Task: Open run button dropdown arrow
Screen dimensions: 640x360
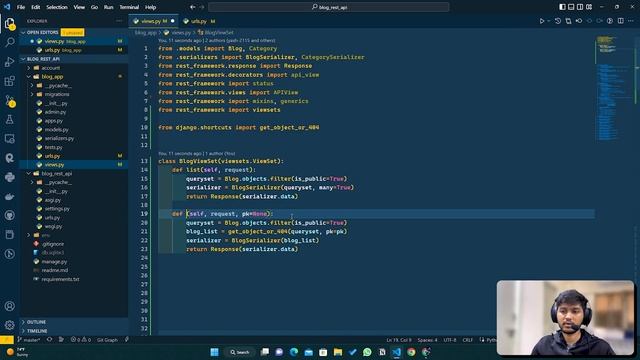Action: [549, 21]
